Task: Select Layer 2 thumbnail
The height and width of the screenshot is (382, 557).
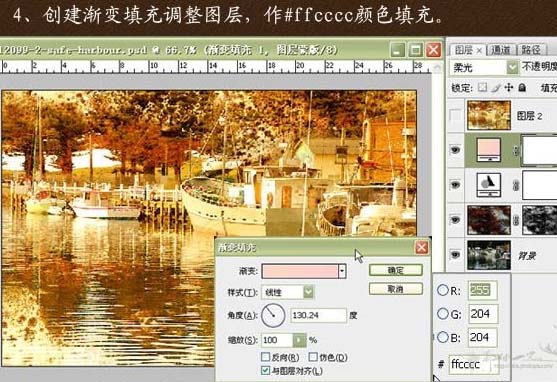Action: [x=489, y=115]
